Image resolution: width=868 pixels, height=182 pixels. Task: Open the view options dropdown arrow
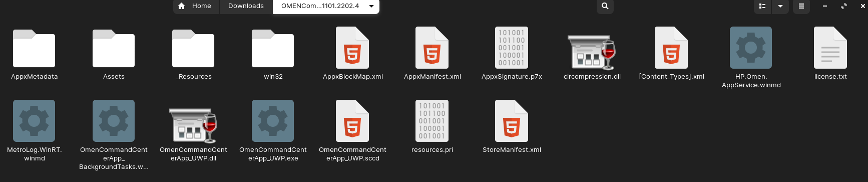(x=780, y=6)
